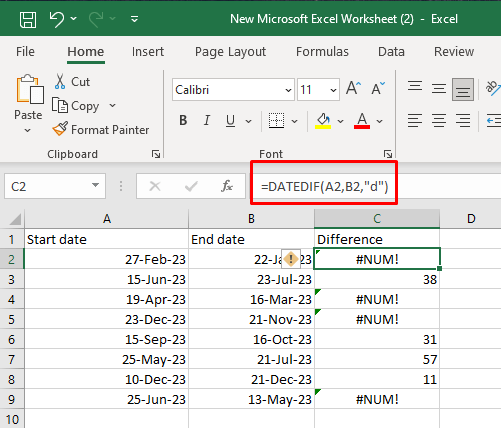Open the Formulas tab
This screenshot has height=428, width=501.
(x=322, y=52)
